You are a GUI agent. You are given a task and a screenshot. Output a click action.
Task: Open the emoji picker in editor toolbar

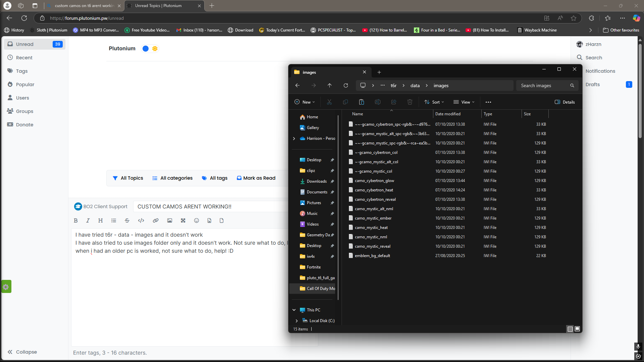[197, 221]
